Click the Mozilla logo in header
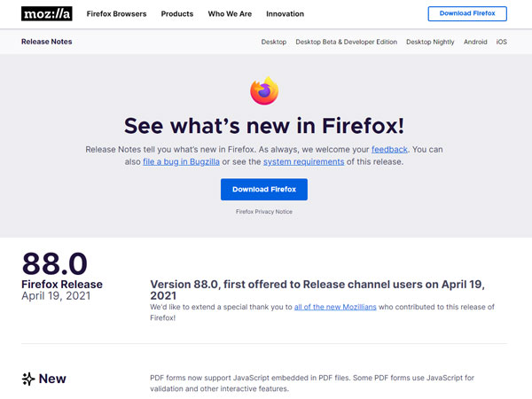The width and height of the screenshot is (532, 399). coord(46,14)
